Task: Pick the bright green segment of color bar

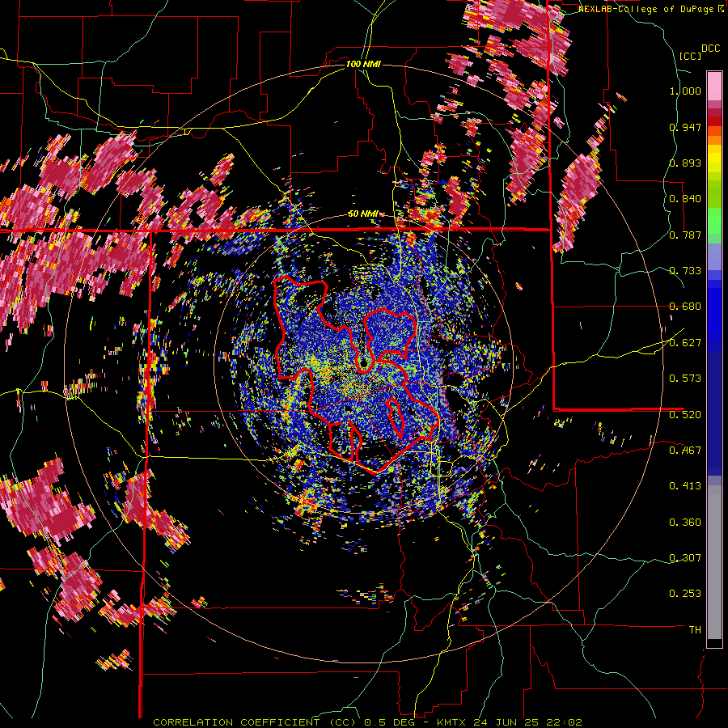Action: pos(714,221)
